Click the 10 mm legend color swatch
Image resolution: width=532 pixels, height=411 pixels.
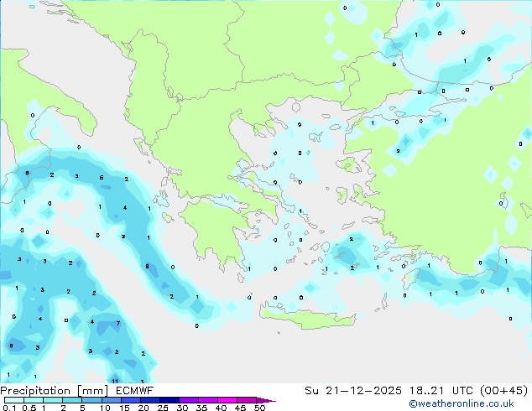112,400
